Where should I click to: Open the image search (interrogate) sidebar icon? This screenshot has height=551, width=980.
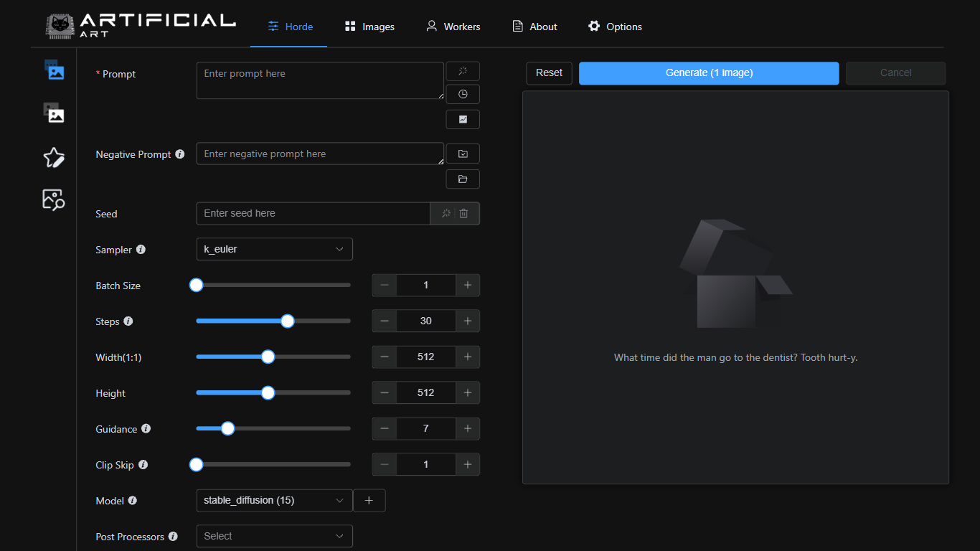[54, 199]
